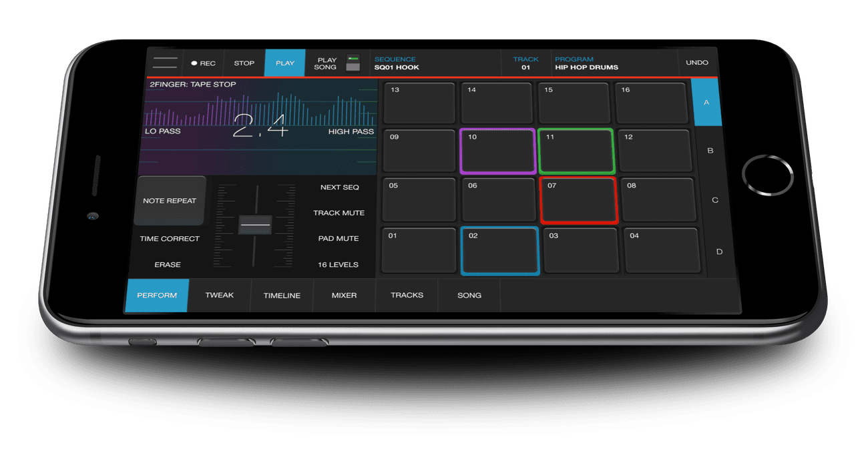Tap the blue-outlined pad 02
The height and width of the screenshot is (449, 868).
coord(499,251)
